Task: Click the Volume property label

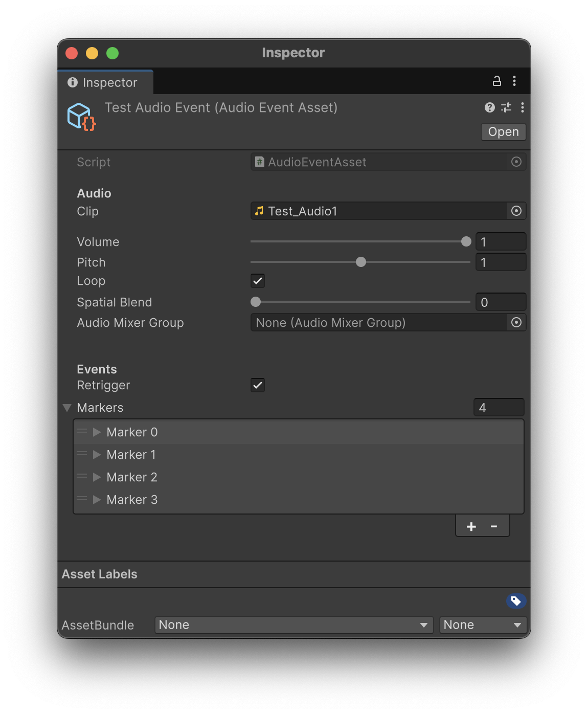Action: pos(98,242)
